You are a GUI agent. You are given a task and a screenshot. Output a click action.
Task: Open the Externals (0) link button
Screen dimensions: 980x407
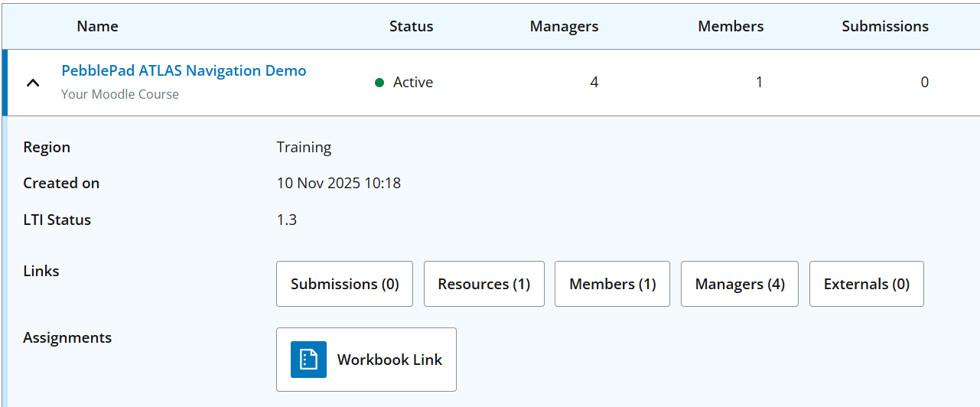[x=867, y=284]
